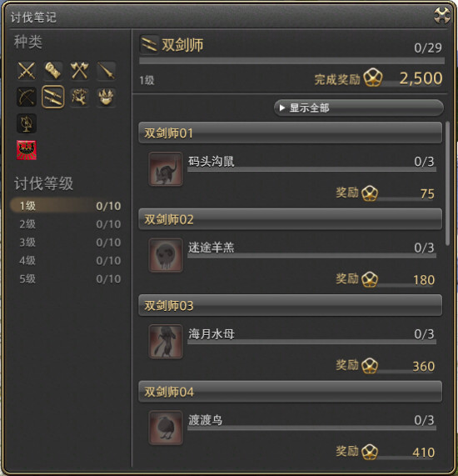Select the lancer spear class icon

[106, 70]
